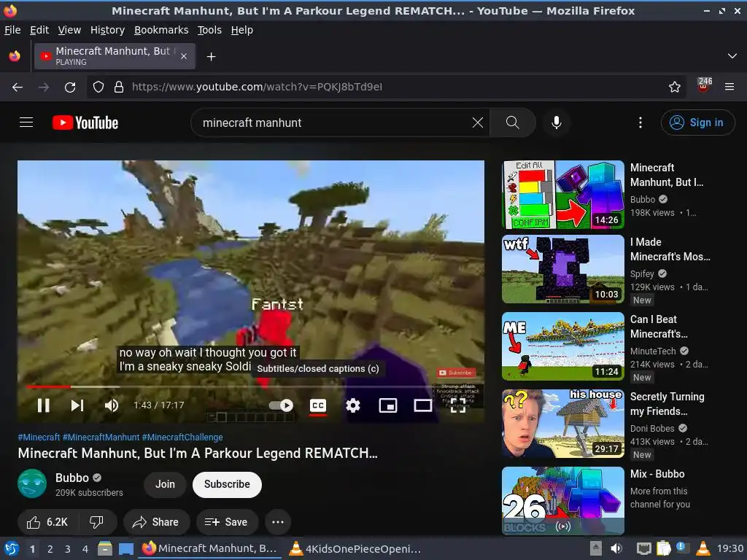
Task: Open a new browser tab
Action: [x=211, y=57]
